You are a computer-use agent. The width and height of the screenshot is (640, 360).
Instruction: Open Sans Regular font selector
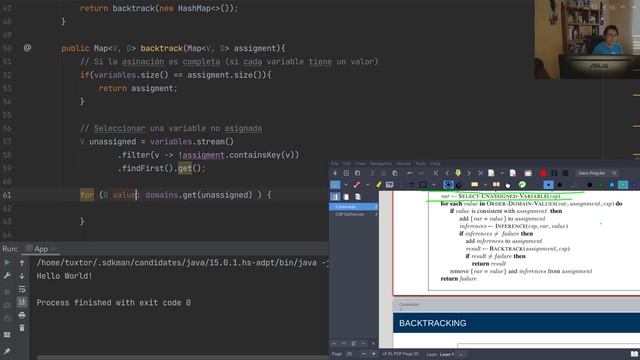click(x=597, y=173)
